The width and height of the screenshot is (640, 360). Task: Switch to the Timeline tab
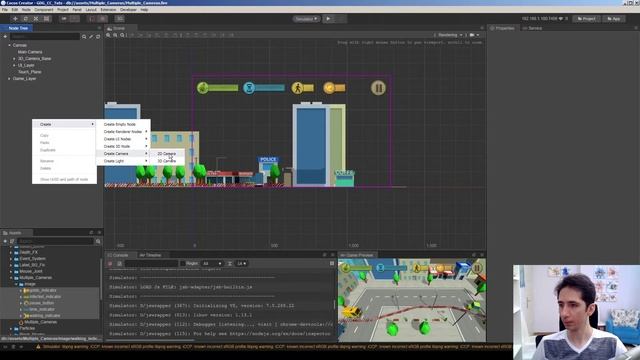coord(150,255)
